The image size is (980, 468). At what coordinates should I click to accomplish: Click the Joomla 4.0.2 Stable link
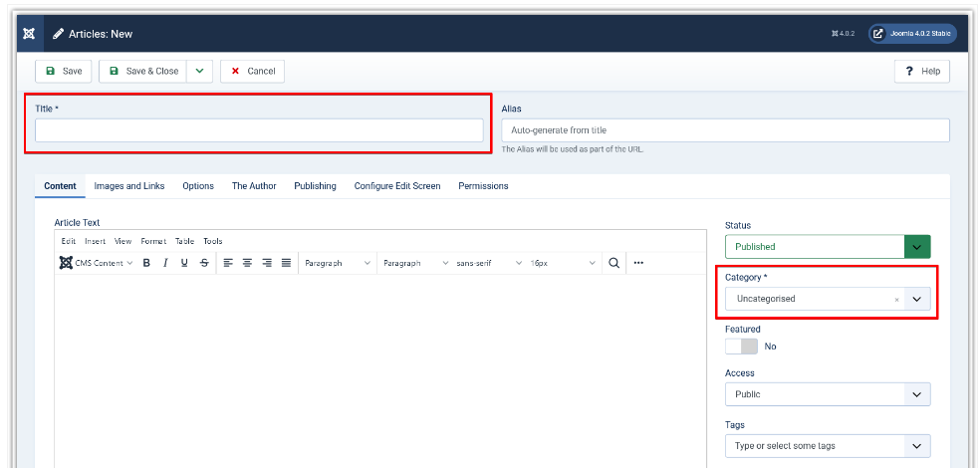tap(912, 34)
